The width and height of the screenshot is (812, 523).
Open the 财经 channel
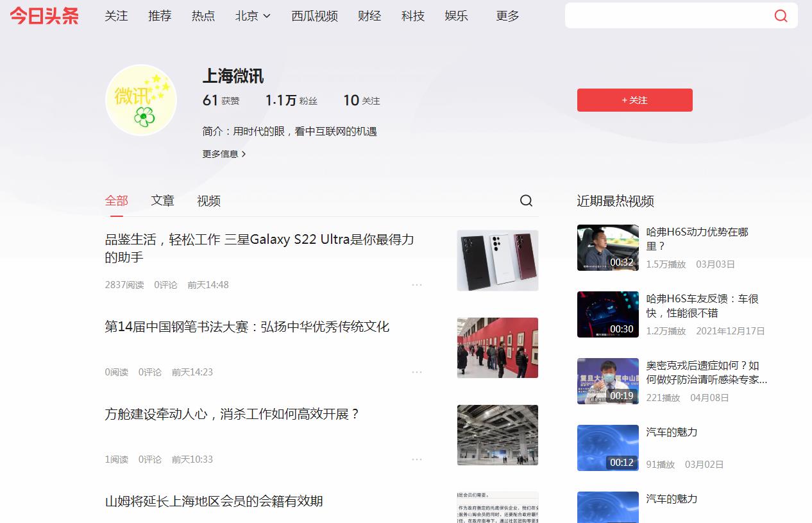pos(369,16)
